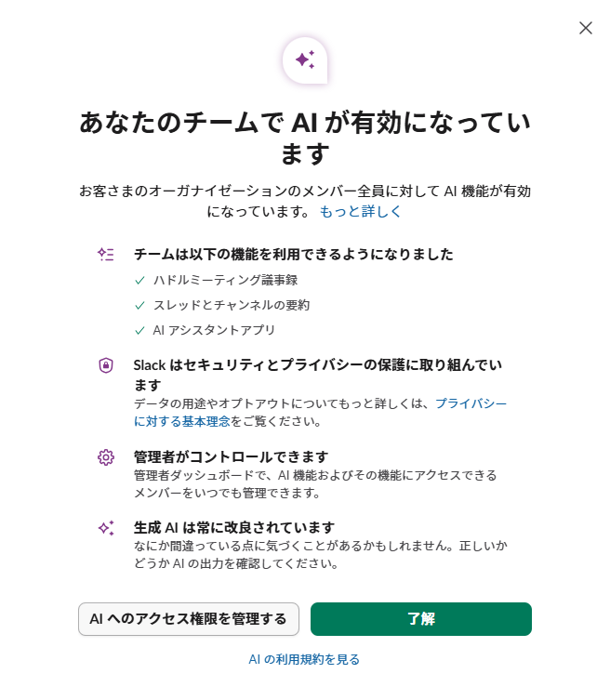Select the ハドルミーティング議事録 feature text

point(226,280)
